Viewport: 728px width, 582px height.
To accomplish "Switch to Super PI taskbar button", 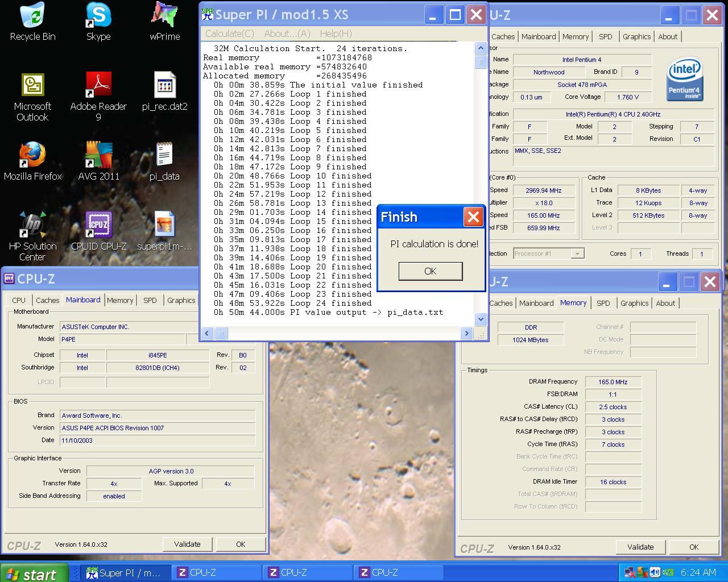I will pos(126,572).
